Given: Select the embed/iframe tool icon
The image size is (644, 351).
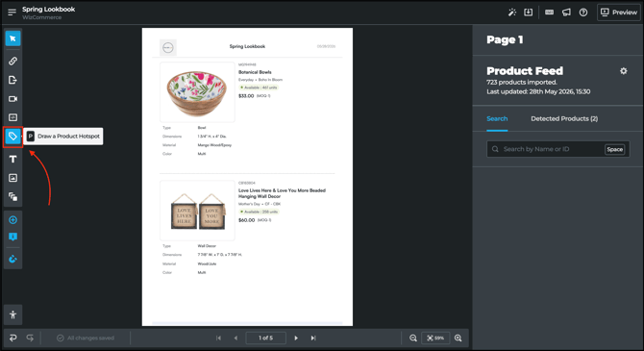Looking at the screenshot, I should (x=12, y=117).
